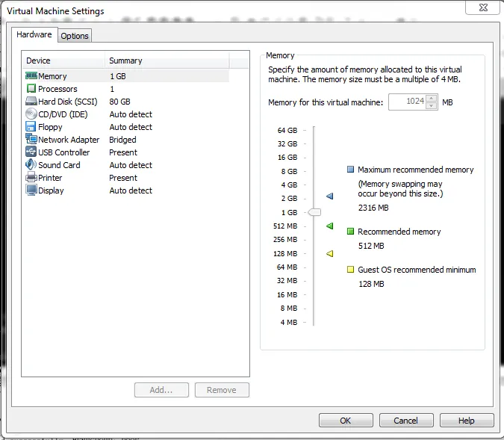
Task: Click the 512 MB scale label
Action: [x=285, y=226]
